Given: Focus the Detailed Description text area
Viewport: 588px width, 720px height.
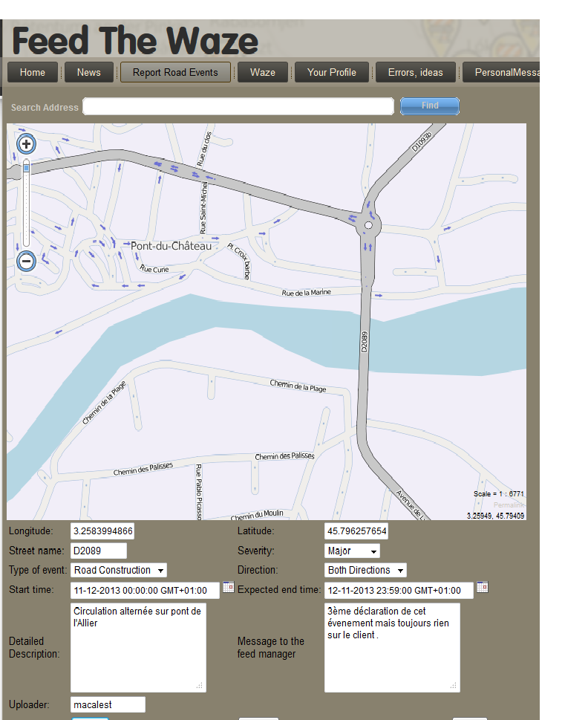Looking at the screenshot, I should (x=138, y=647).
